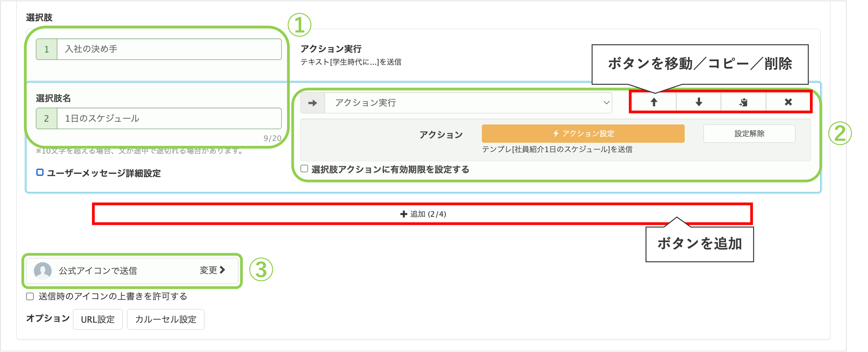Toggle 送信時のアイコンの上書きを許可する checkbox
Image resolution: width=868 pixels, height=352 pixels.
point(30,296)
